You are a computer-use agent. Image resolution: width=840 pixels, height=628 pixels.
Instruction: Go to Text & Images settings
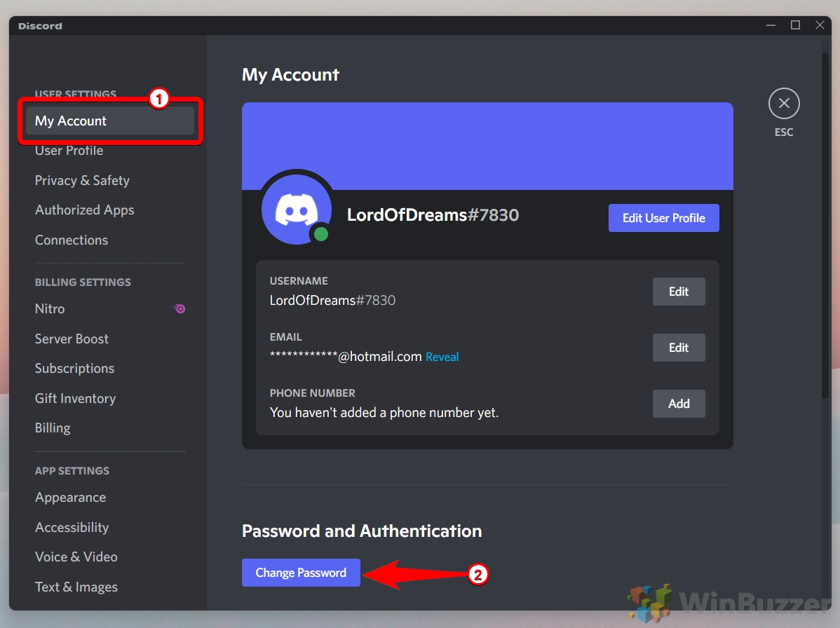(x=76, y=587)
